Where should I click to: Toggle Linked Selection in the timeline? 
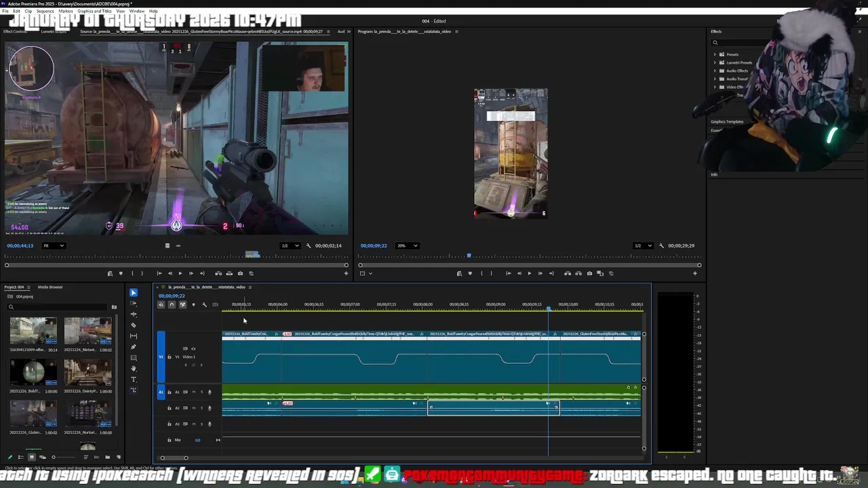tap(182, 305)
